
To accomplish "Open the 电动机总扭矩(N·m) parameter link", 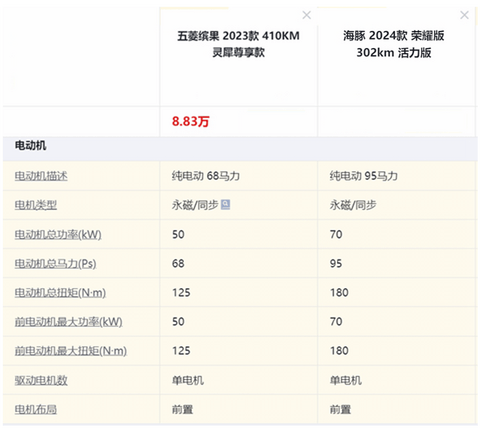I will tap(60, 292).
